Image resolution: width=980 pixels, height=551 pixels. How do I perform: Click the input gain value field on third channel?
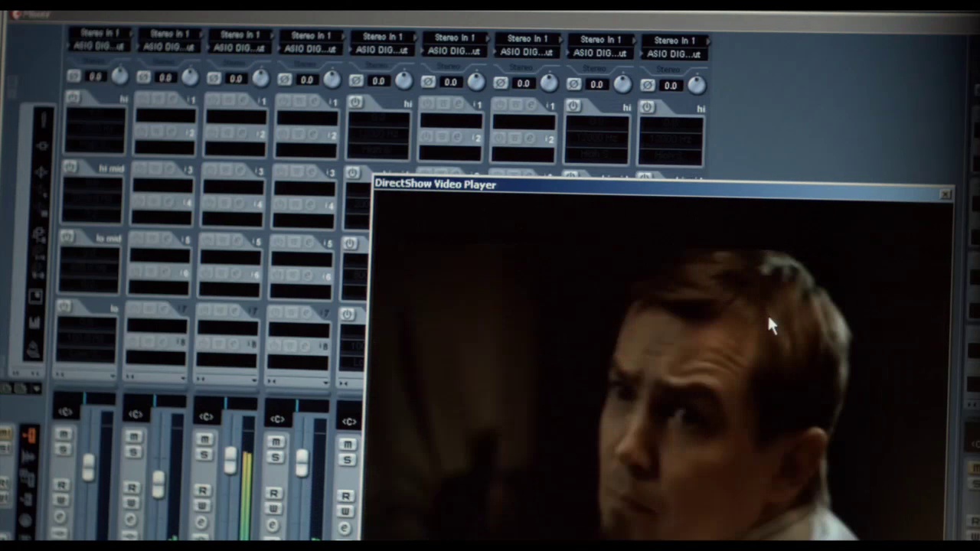236,79
